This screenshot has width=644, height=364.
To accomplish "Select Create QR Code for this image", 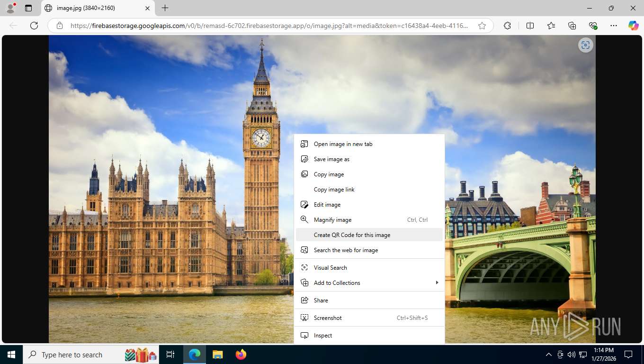I will (x=369, y=235).
